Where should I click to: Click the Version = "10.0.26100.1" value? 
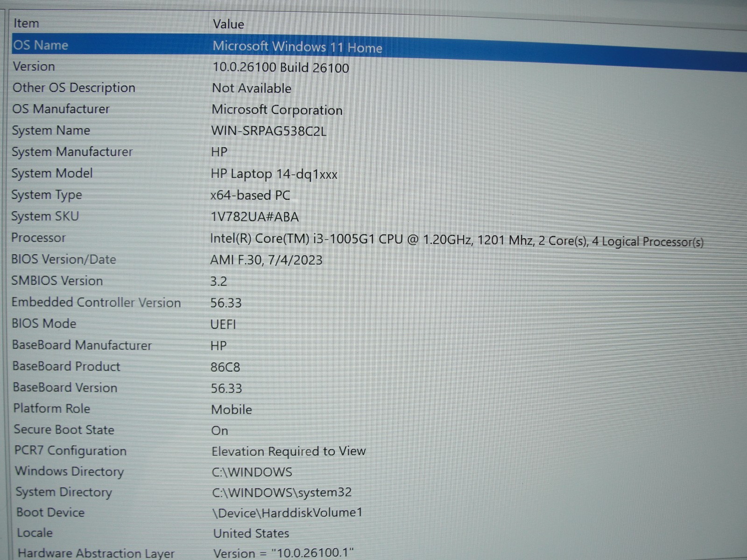283,553
